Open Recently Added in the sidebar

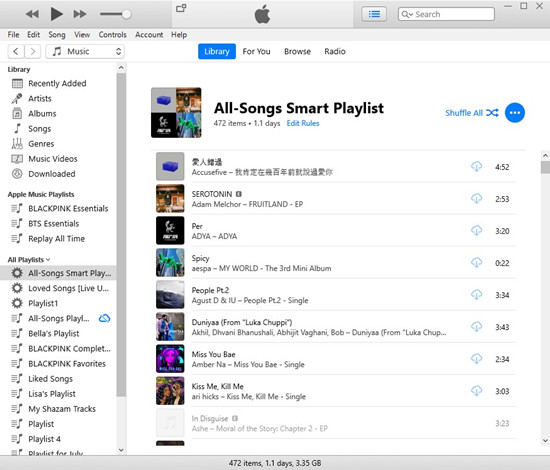(58, 83)
